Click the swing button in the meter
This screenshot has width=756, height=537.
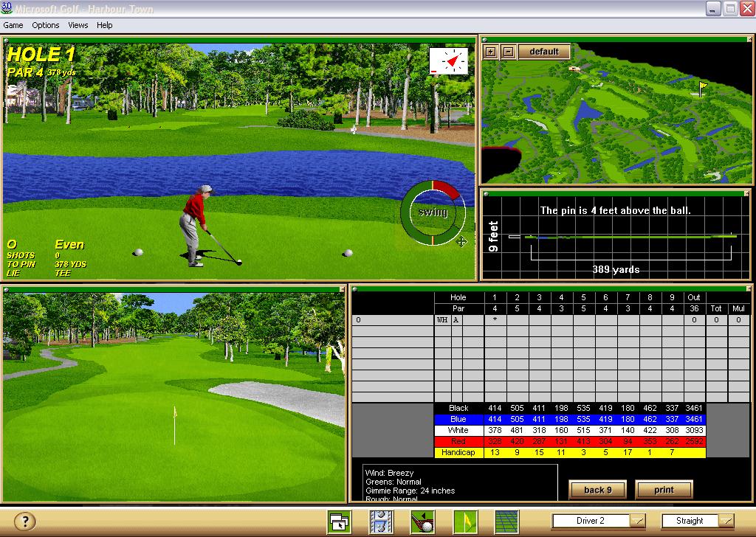point(433,212)
